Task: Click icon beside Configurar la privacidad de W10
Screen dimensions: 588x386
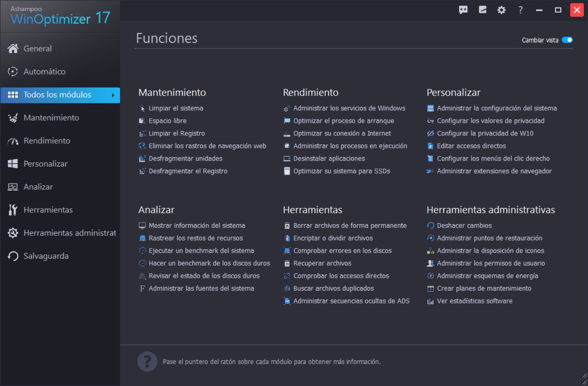Action: point(430,133)
